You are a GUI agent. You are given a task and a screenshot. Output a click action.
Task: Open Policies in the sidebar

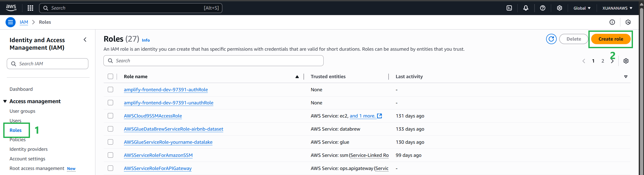[18, 140]
